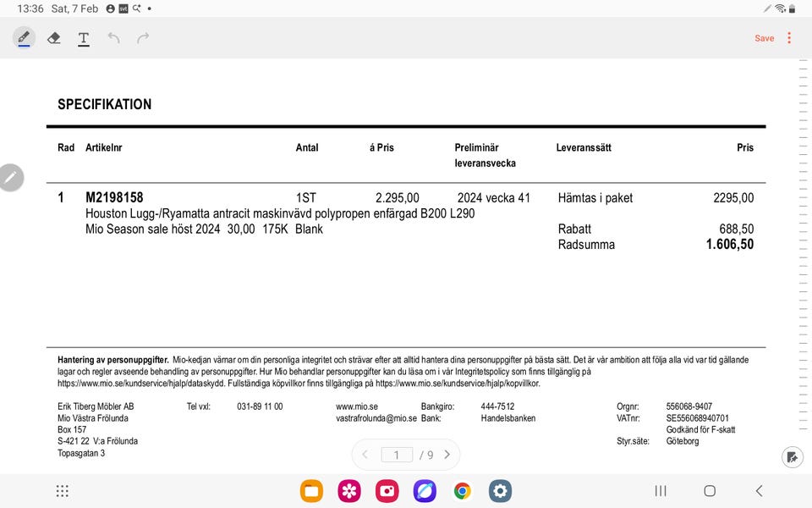Tap the SPECIFIKATION heading
Screen dimensions: 812x508
pos(105,104)
